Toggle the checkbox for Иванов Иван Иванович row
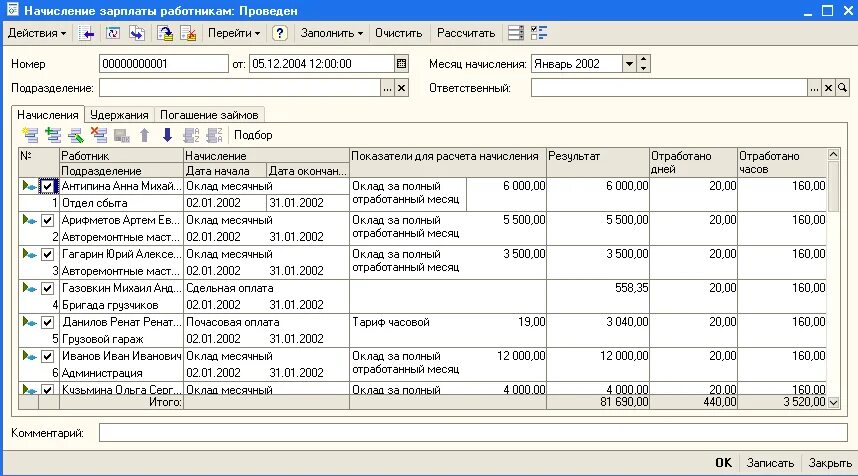The width and height of the screenshot is (858, 476). pos(48,356)
